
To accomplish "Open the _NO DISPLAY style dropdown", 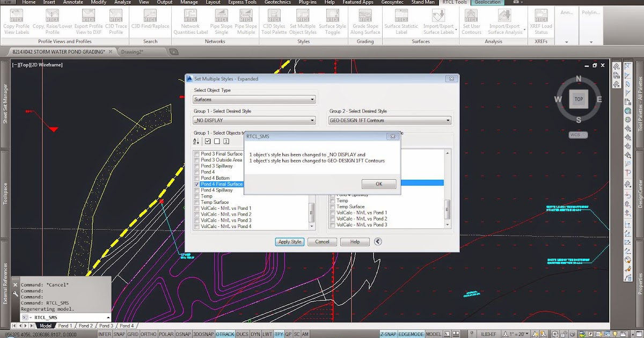I will pyautogui.click(x=313, y=120).
